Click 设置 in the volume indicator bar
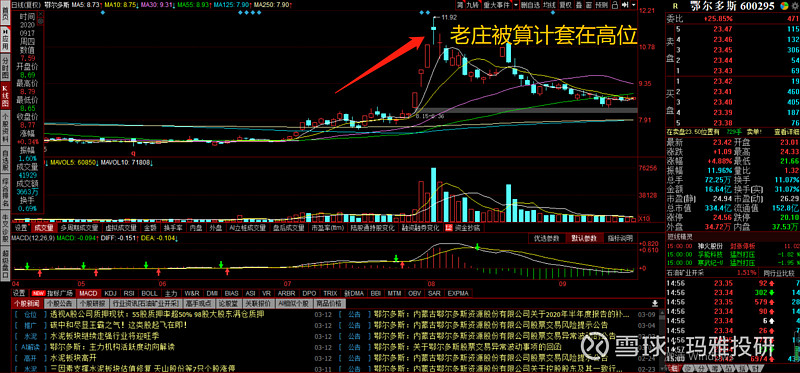800x373 pixels. click(x=21, y=228)
